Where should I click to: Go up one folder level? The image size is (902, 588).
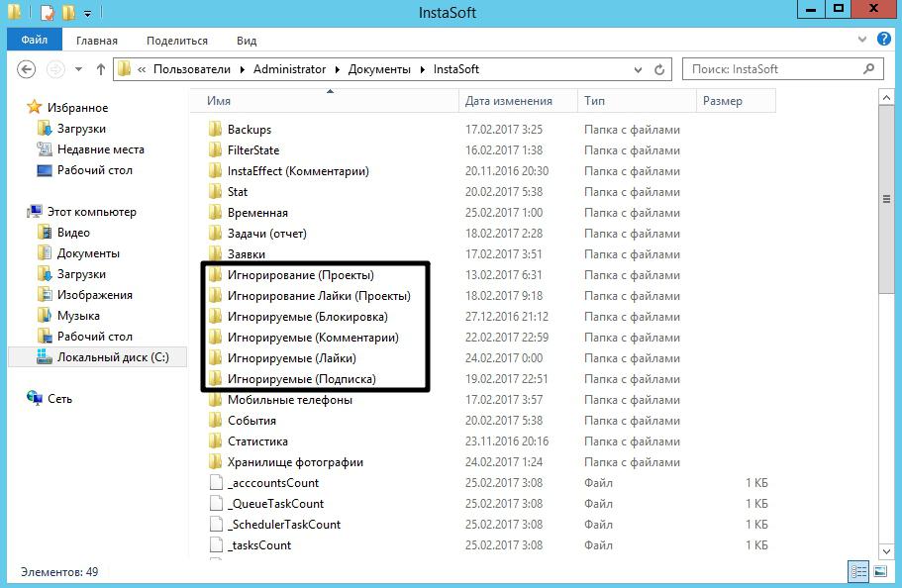tap(101, 69)
